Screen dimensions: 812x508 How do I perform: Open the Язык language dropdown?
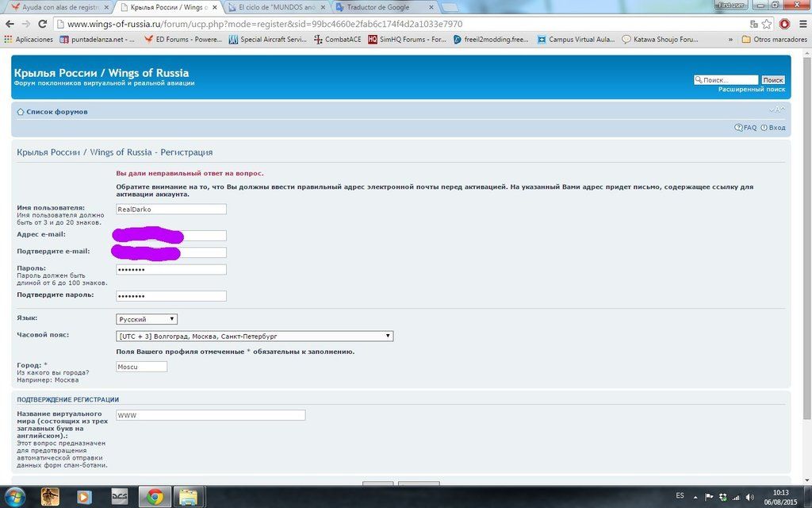(147, 319)
